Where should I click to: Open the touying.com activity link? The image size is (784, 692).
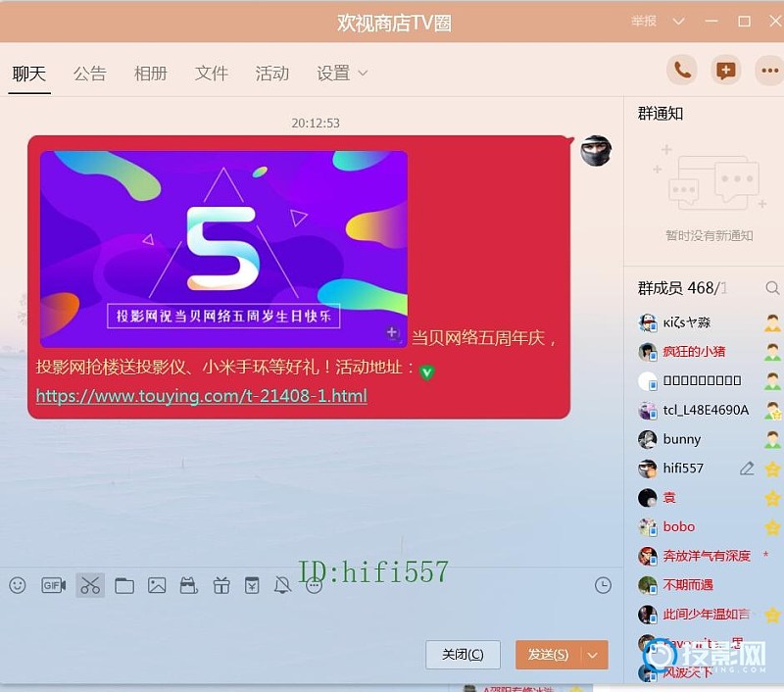click(x=202, y=396)
